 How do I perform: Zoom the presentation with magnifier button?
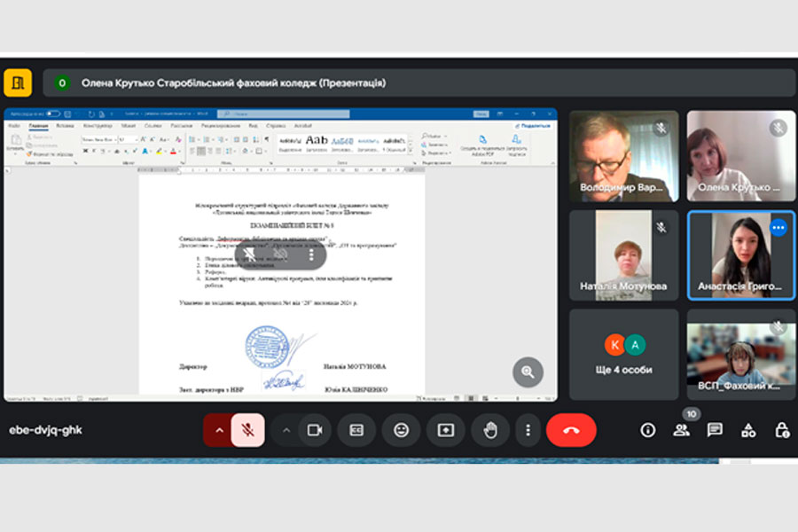point(528,372)
